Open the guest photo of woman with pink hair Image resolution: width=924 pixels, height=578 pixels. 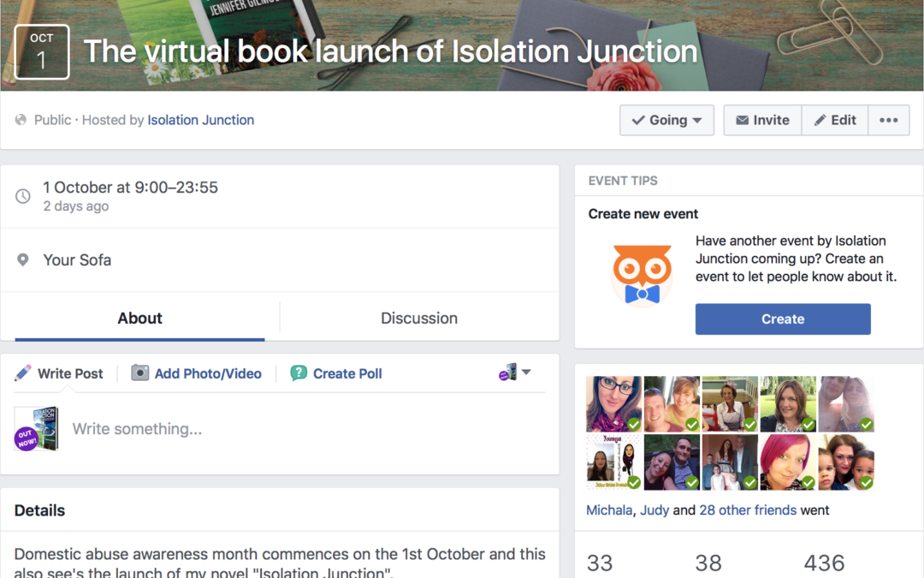(788, 462)
